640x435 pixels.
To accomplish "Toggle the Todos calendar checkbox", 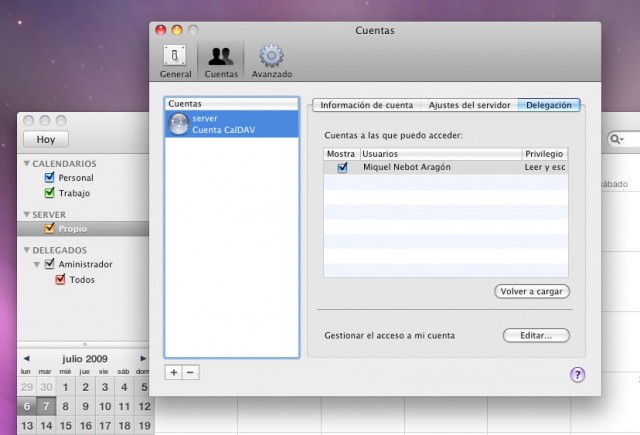I will tap(60, 279).
